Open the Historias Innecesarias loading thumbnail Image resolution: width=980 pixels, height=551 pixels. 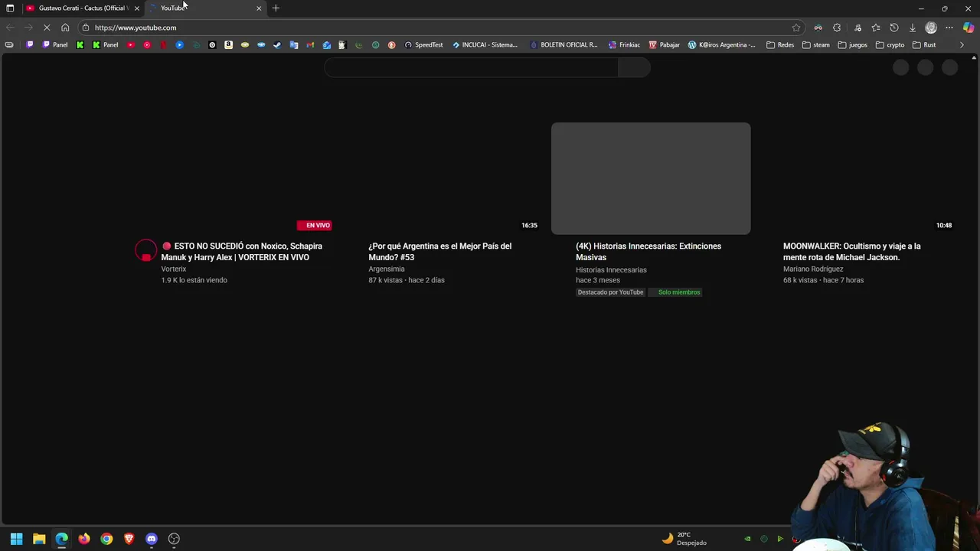click(x=651, y=178)
